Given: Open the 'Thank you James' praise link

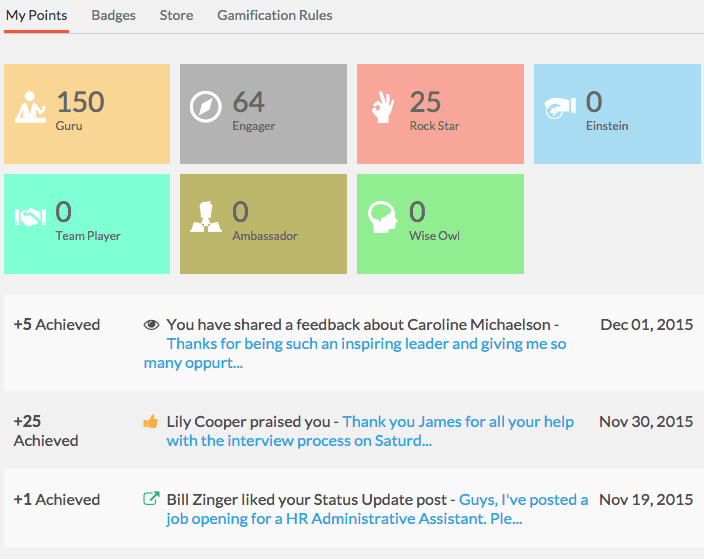Looking at the screenshot, I should click(370, 431).
